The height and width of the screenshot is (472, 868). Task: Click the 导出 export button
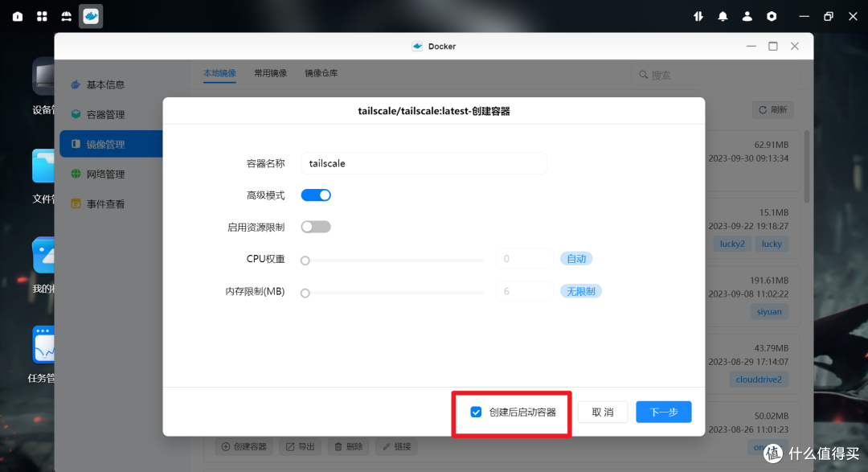coord(301,446)
